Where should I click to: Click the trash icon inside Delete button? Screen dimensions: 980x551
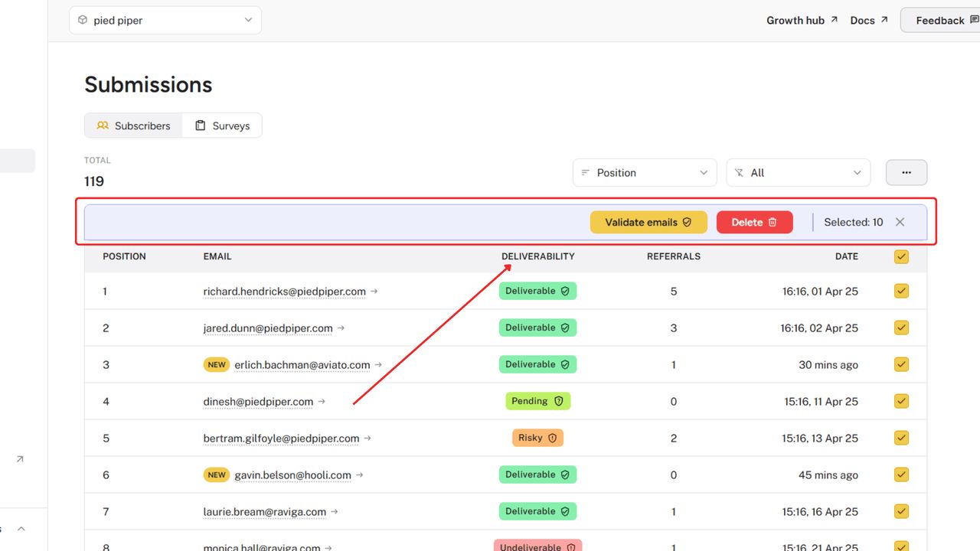coord(773,222)
